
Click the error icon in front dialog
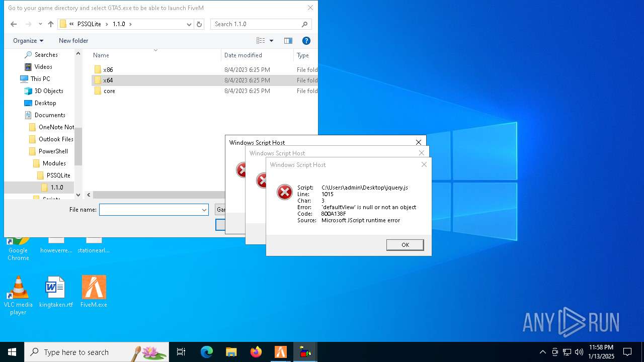tap(285, 192)
